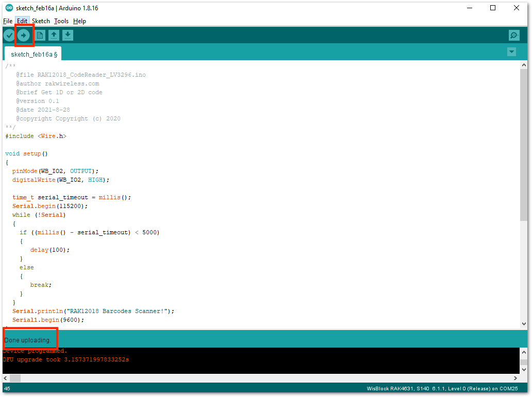Click the editor scrollbar up arrow
This screenshot has width=532, height=397.
[524, 65]
